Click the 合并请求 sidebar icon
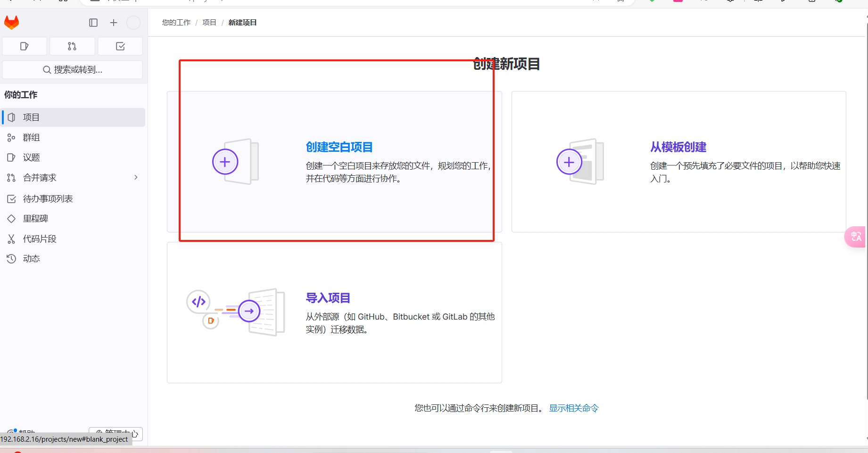The image size is (868, 453). (11, 178)
